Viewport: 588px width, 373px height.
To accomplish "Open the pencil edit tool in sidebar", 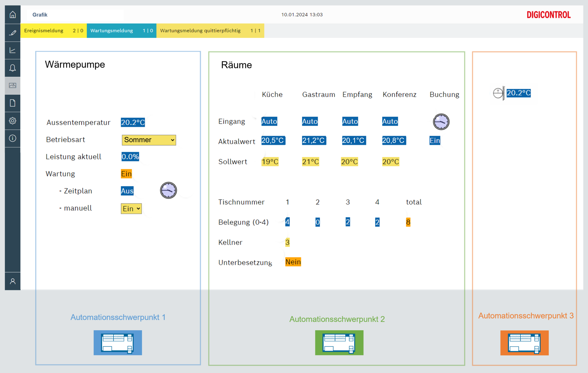I will coord(13,33).
